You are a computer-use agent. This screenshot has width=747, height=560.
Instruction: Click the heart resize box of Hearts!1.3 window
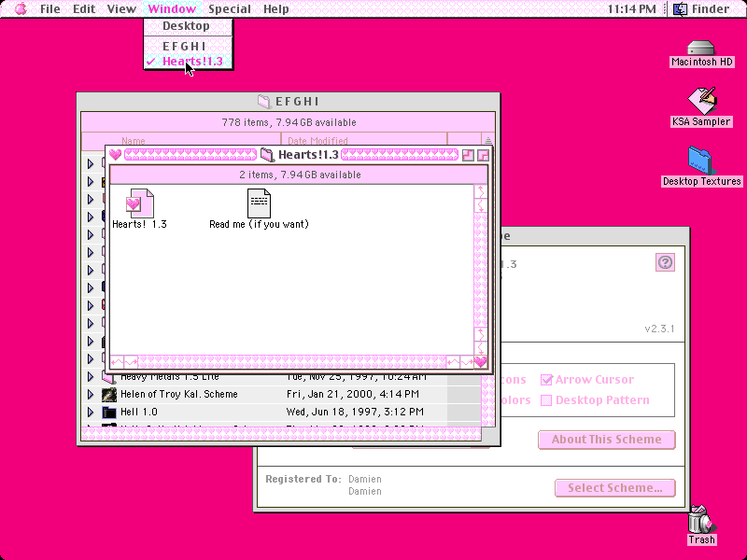pyautogui.click(x=481, y=362)
